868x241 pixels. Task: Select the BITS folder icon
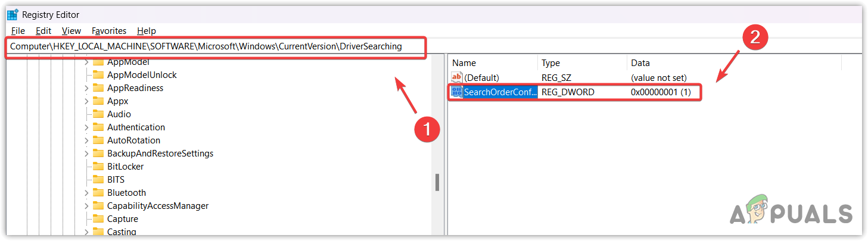coord(98,180)
